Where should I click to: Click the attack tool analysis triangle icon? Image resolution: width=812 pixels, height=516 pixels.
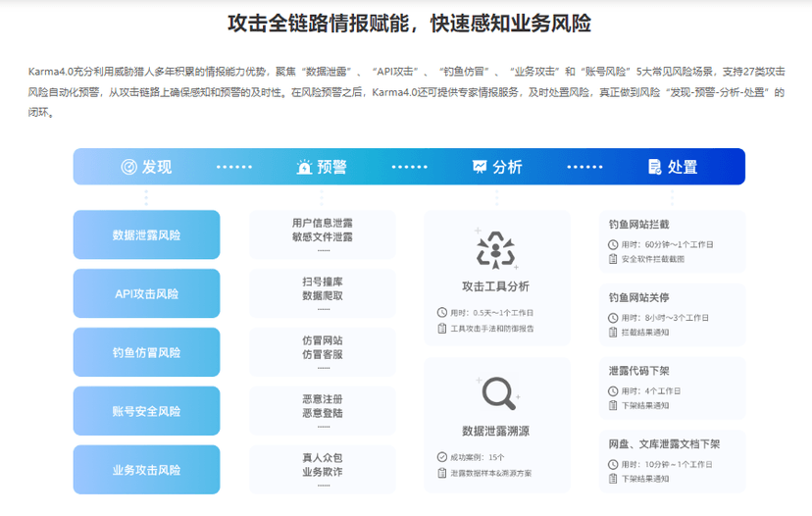click(x=495, y=248)
